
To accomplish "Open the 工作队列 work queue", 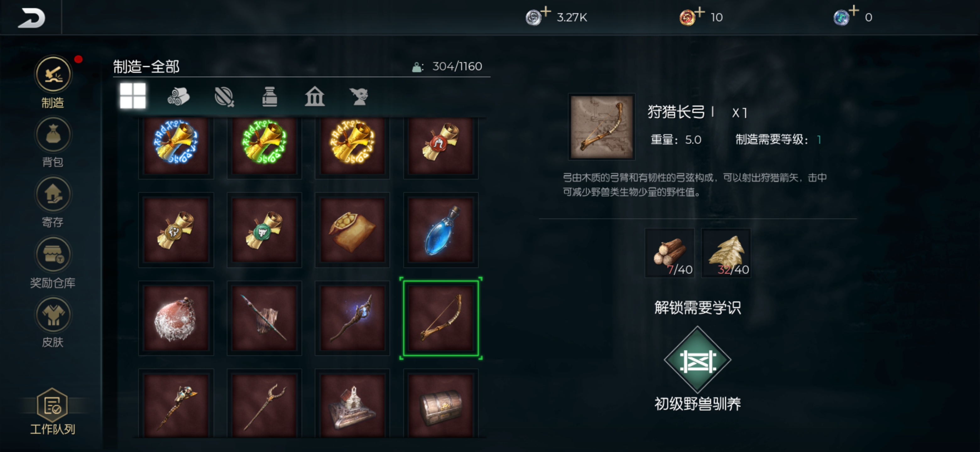I will 53,411.
